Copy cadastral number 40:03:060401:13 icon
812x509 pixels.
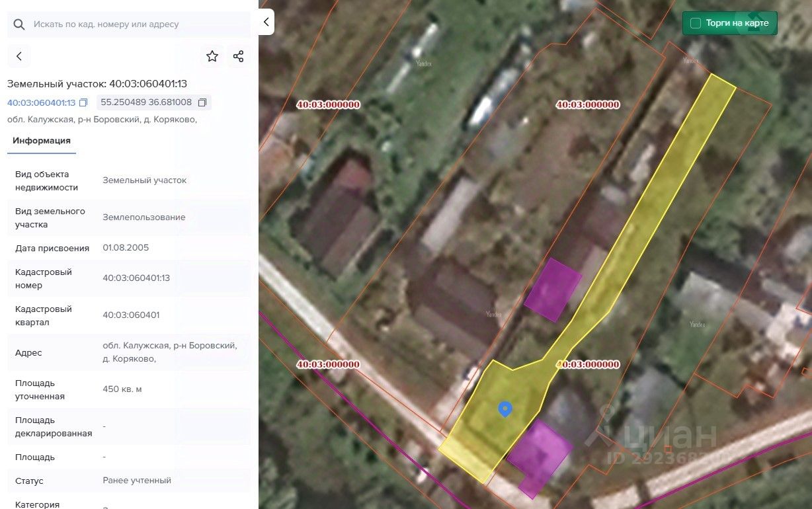(x=83, y=103)
